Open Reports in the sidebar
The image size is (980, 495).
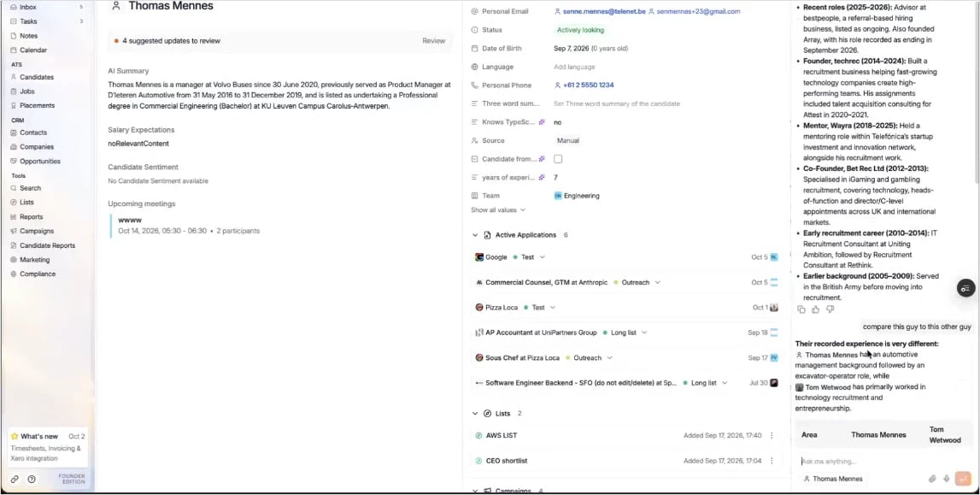click(x=32, y=217)
